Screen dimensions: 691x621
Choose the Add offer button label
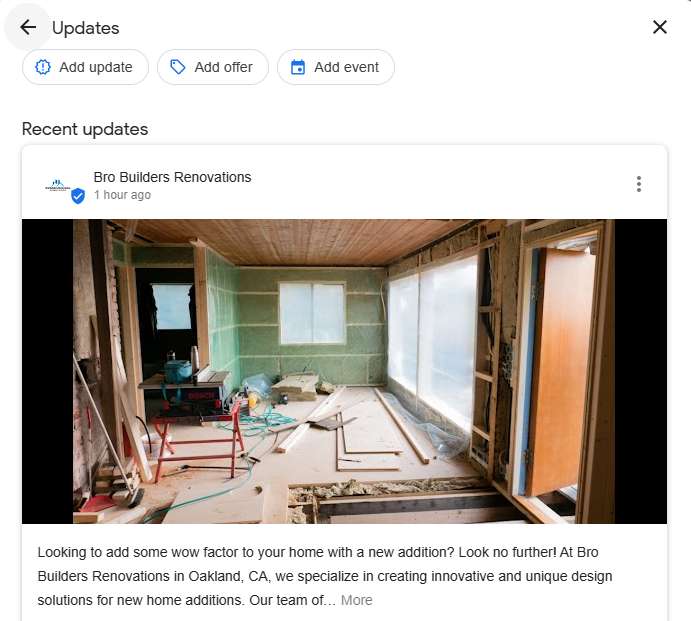coord(223,67)
